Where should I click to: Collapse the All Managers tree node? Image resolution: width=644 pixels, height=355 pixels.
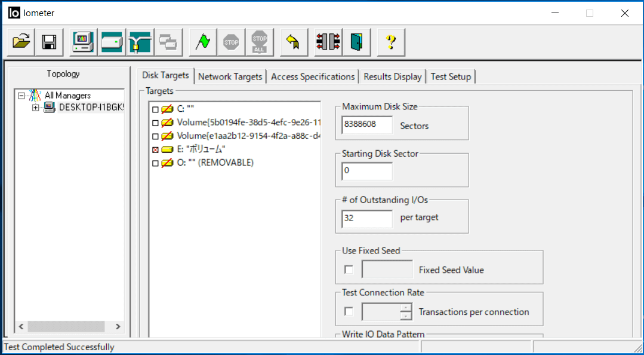(x=21, y=96)
